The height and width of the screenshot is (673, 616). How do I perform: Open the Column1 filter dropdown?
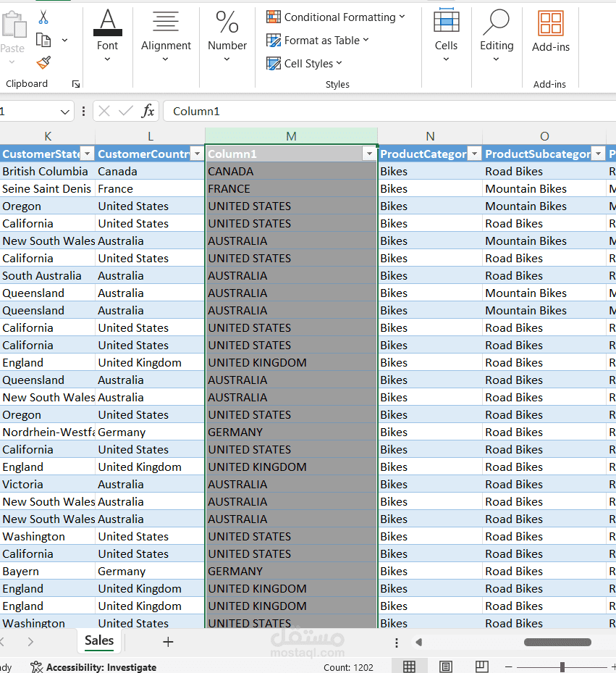point(369,154)
